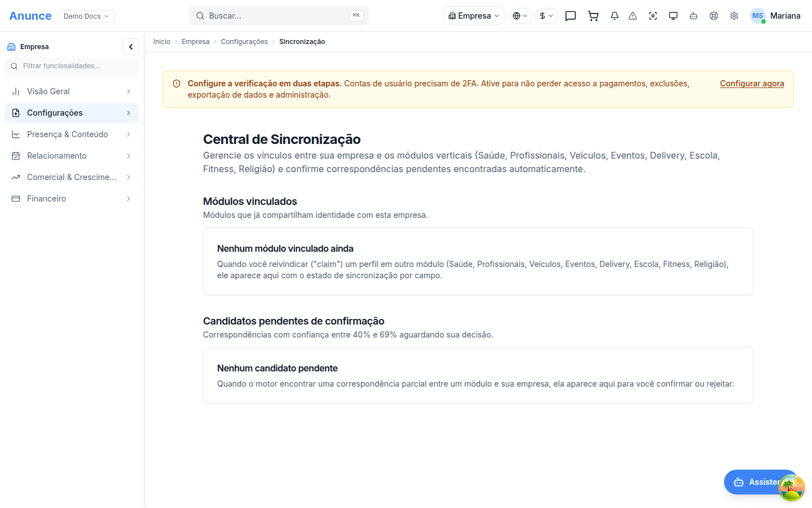Collapse the sidebar with the arrow button
Viewport: 812px width, 508px height.
pyautogui.click(x=131, y=47)
